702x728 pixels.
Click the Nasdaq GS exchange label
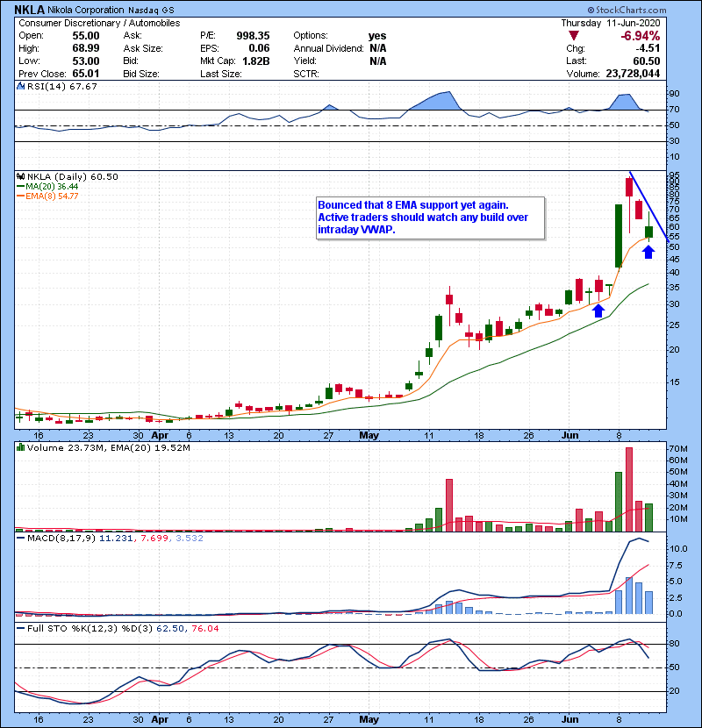(x=151, y=11)
